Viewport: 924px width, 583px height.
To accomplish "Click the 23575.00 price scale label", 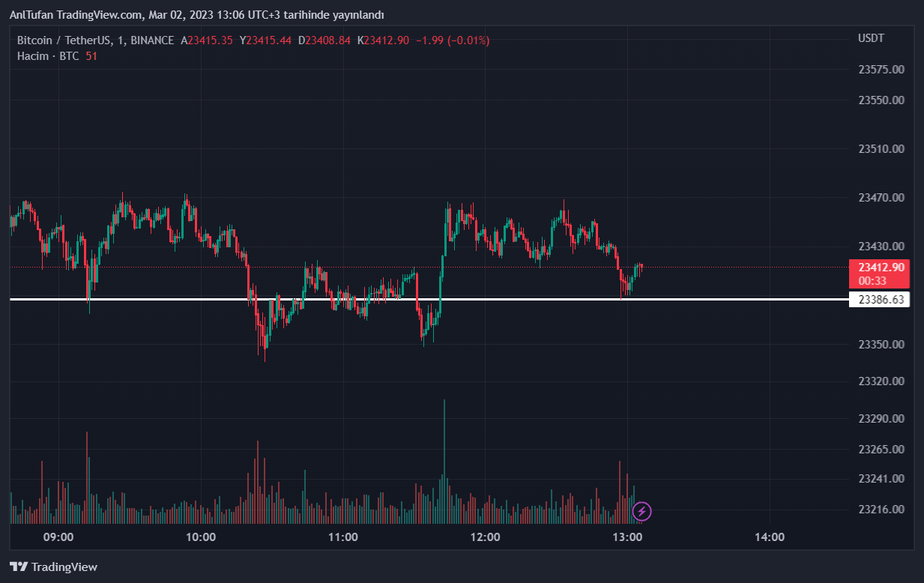I will [x=881, y=70].
